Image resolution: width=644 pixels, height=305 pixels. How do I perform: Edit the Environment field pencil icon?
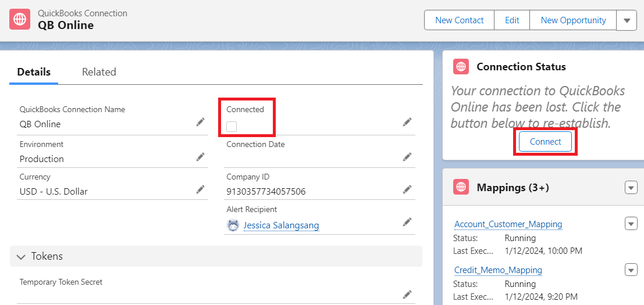click(200, 157)
